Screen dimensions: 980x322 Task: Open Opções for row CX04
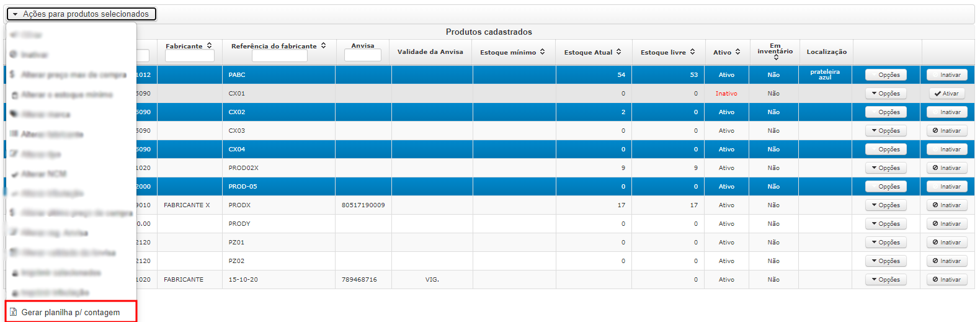pos(886,149)
